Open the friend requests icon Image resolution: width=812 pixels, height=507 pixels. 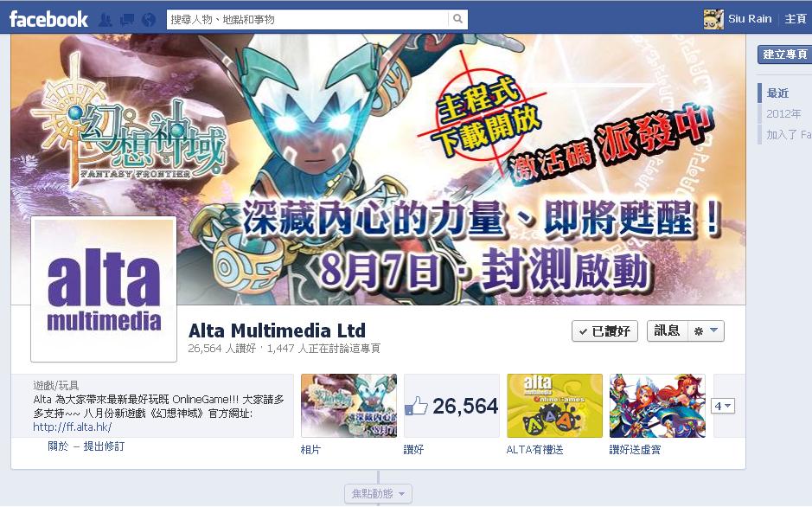(105, 20)
